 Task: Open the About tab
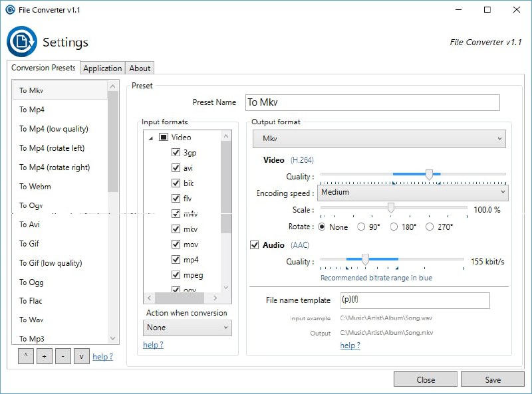pos(140,67)
